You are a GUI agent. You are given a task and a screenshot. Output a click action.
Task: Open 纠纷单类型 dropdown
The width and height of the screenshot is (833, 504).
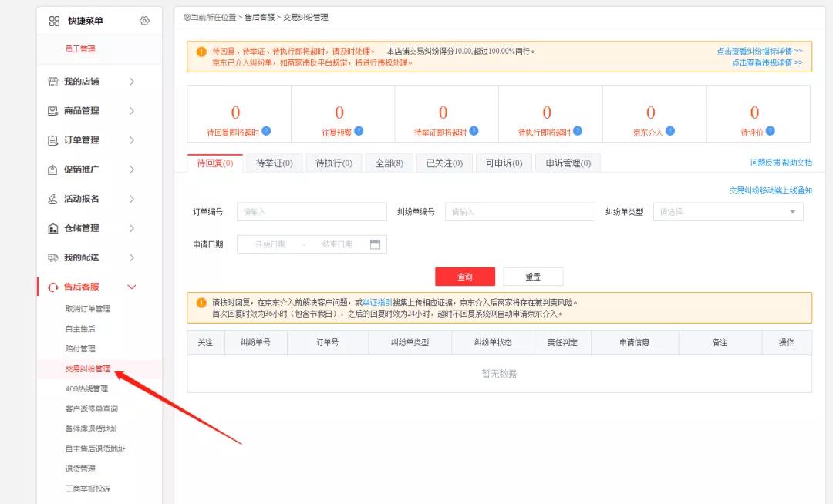point(728,212)
